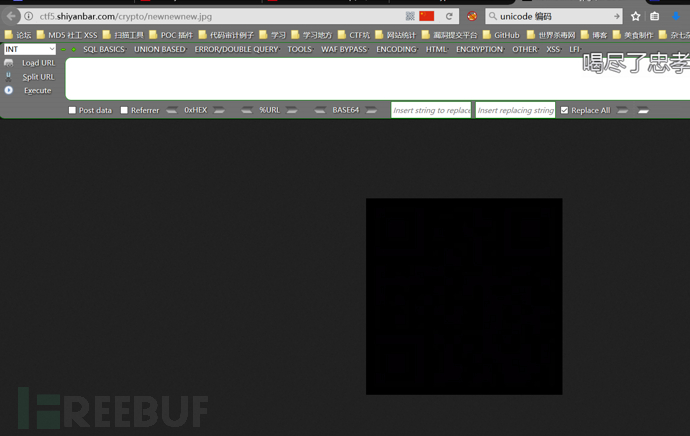Click the right arrow after BASE64
Viewport: 690px width, 436px height.
(x=371, y=110)
